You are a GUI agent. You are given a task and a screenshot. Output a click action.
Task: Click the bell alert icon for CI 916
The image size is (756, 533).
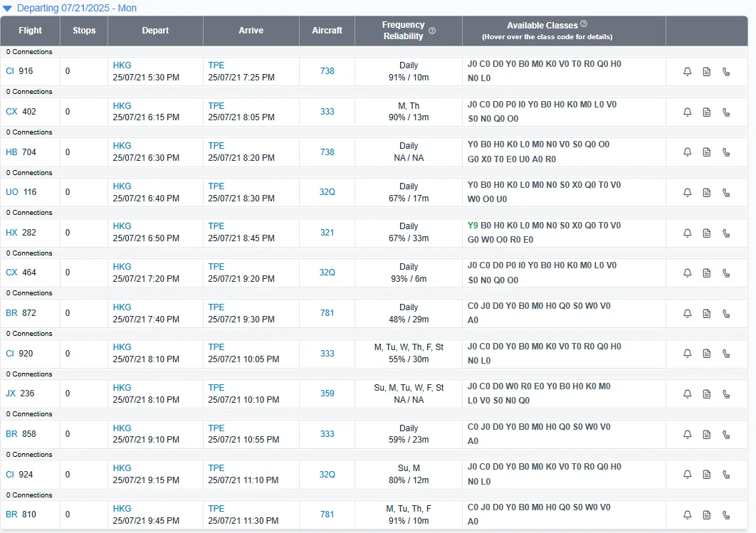tap(688, 72)
